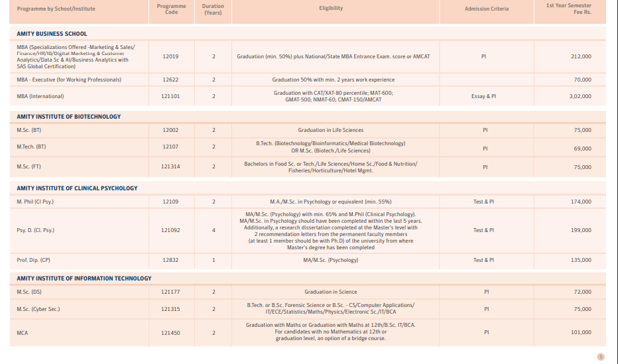The height and width of the screenshot is (364, 618).
Task: Click the 'Psy. D. (Cl. Psy.)' programme name
Action: click(35, 230)
